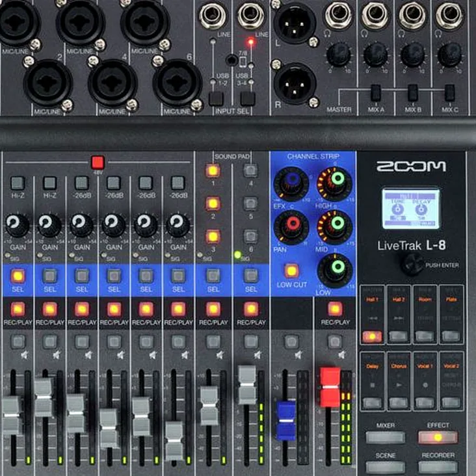Flip the MIX B headphone source switch
Screen dimensions: 476x476
[x=413, y=92]
